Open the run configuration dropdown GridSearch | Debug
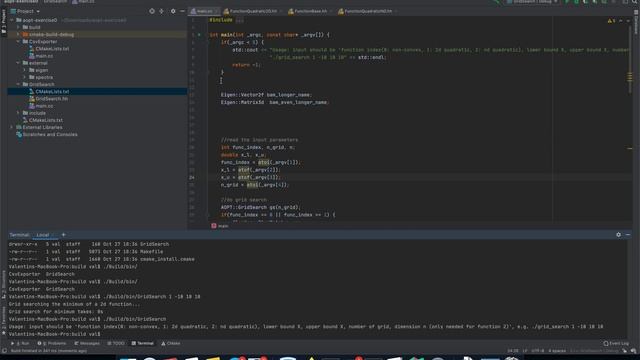This screenshot has width=640, height=360. [532, 2]
